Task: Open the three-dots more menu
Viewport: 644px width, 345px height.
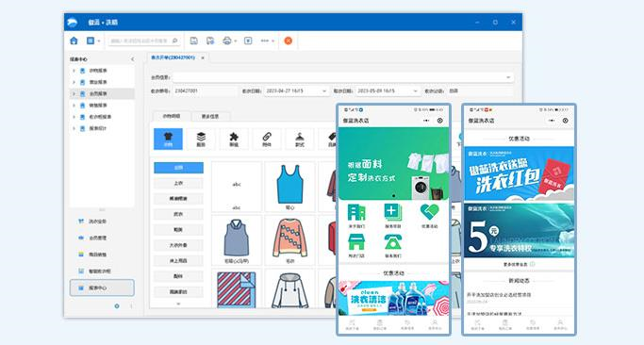Action: click(x=265, y=41)
